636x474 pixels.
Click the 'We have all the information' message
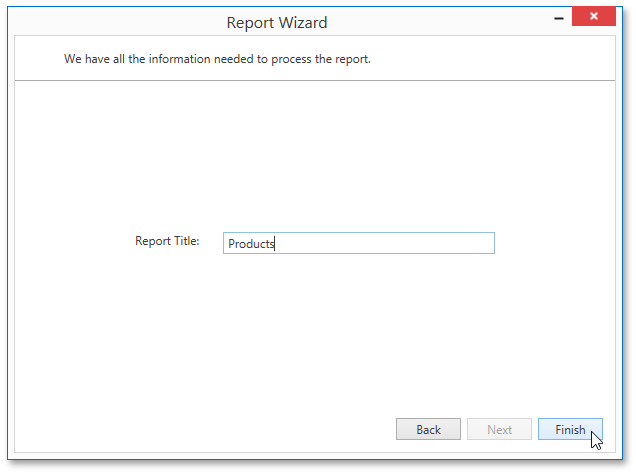coord(217,59)
